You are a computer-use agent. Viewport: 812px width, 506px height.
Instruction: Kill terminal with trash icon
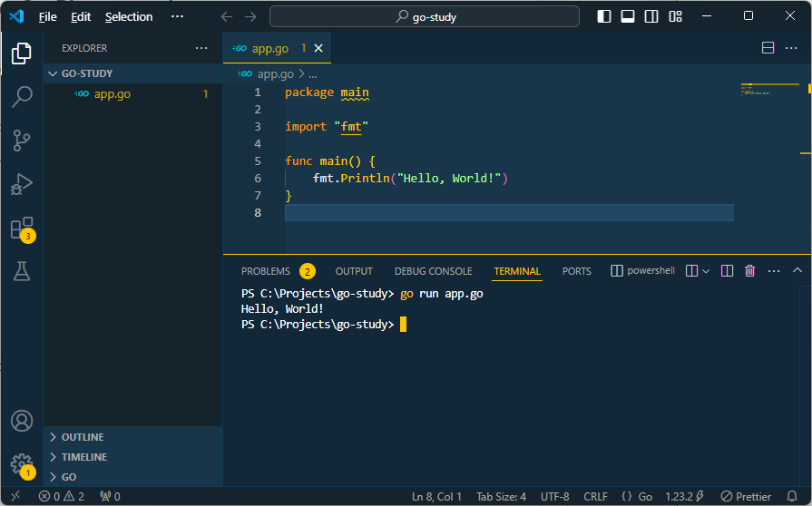tap(749, 271)
